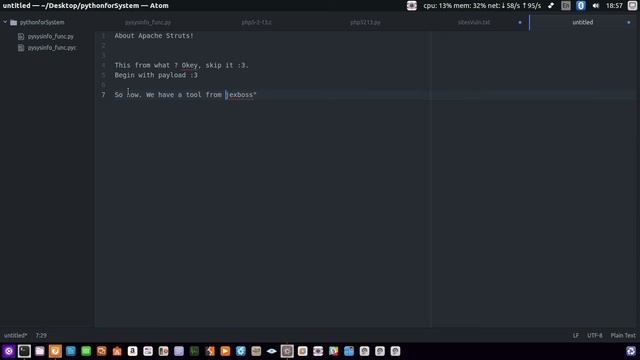Screen dimensions: 640x360
Task: Select the untitled editor tab
Action: (582, 22)
